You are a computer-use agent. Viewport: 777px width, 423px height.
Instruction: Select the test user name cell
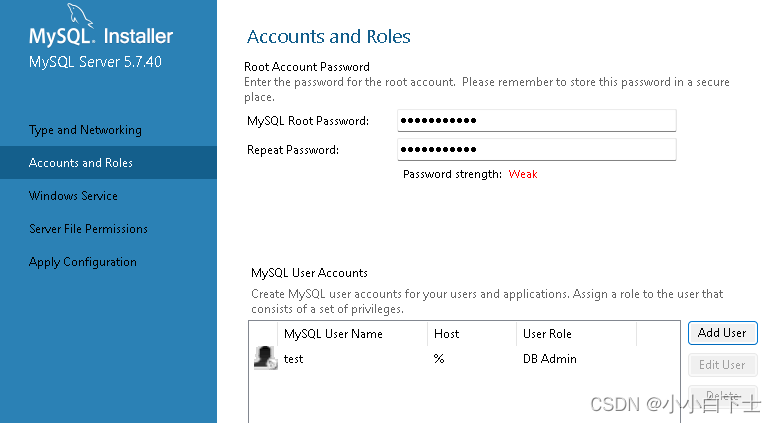point(293,359)
